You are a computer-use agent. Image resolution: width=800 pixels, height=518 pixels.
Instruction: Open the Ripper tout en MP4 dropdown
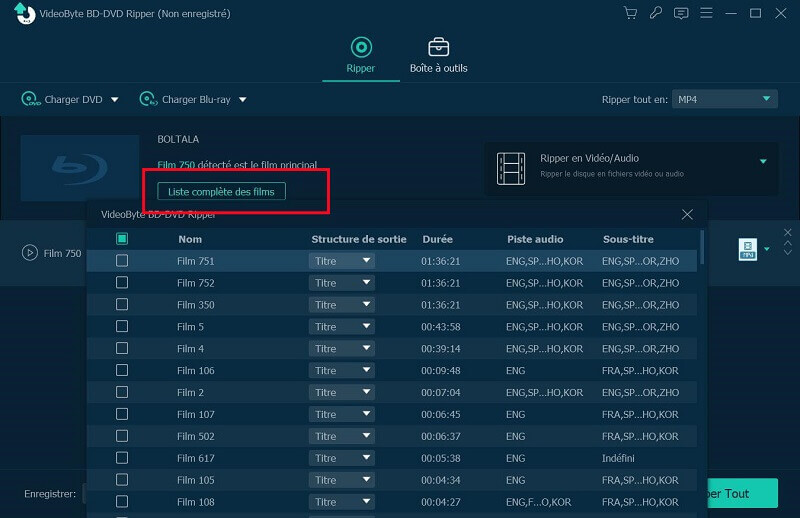pos(724,99)
